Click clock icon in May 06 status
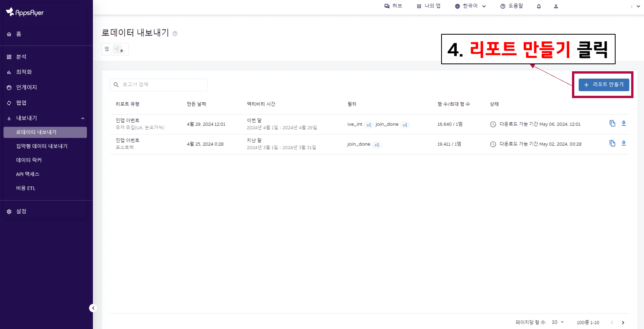This screenshot has width=644, height=329. tap(493, 124)
